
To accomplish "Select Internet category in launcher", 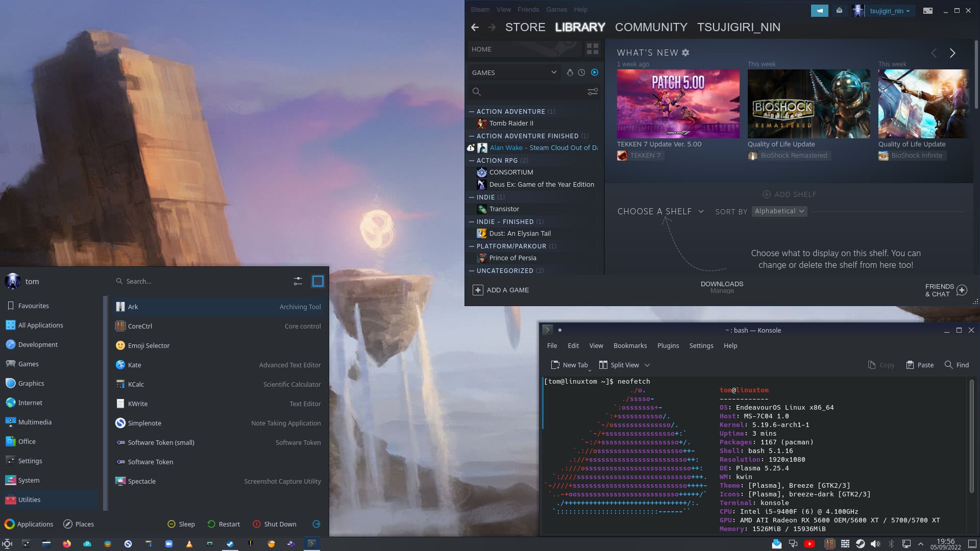I will coord(50,403).
